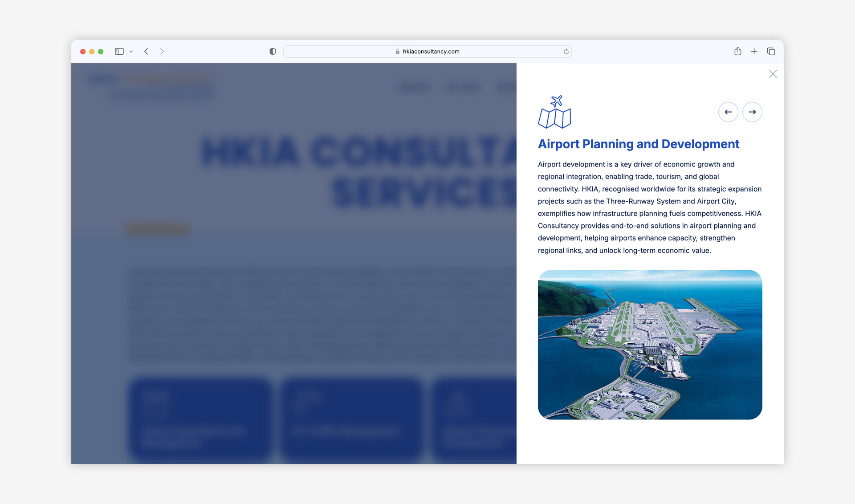Open the Share menu icon
855x504 pixels.
(x=737, y=51)
